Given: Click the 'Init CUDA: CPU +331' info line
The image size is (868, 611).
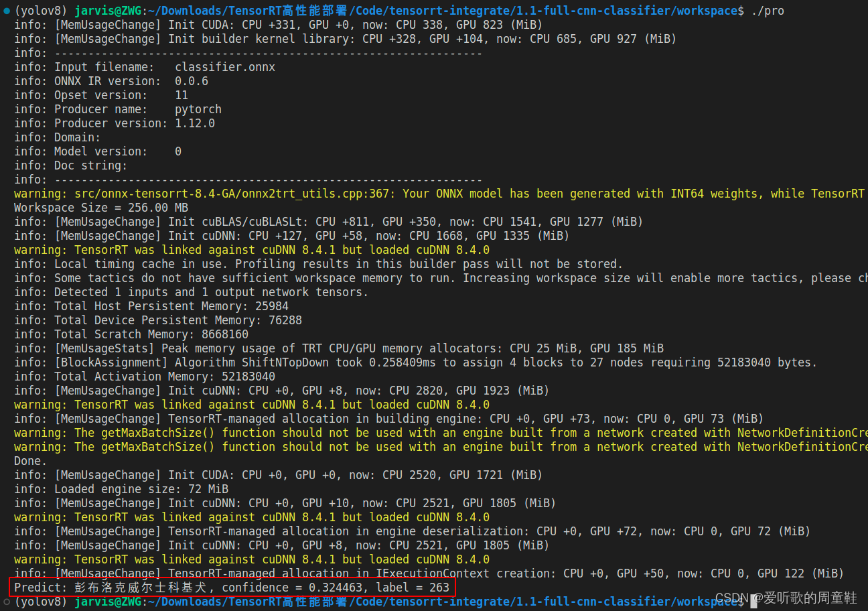Looking at the screenshot, I should (279, 25).
